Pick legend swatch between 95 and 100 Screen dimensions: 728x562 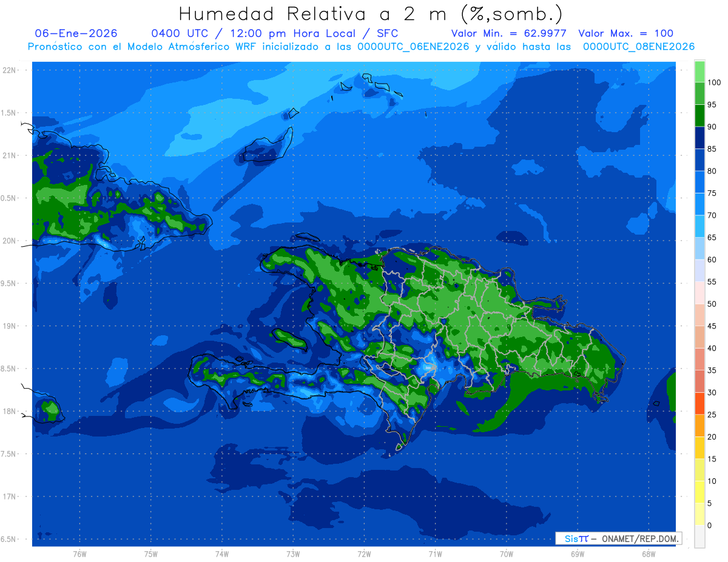point(699,93)
